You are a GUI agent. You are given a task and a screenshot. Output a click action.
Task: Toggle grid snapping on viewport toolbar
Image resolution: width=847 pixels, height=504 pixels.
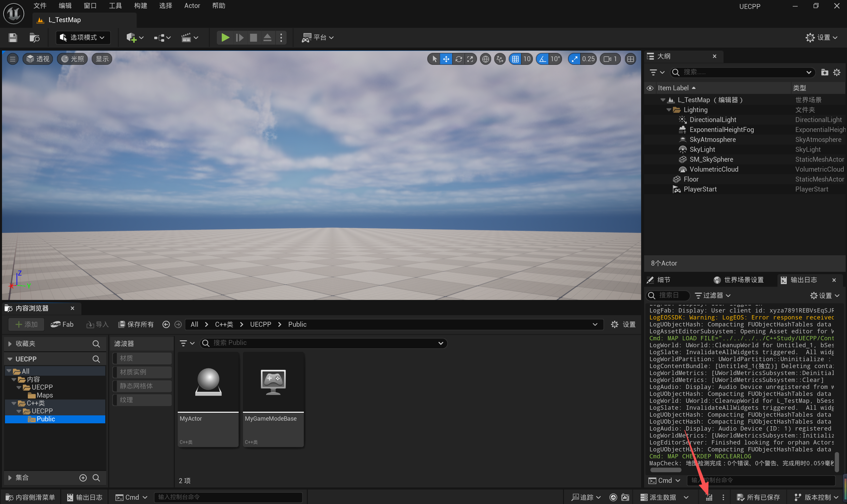[515, 59]
